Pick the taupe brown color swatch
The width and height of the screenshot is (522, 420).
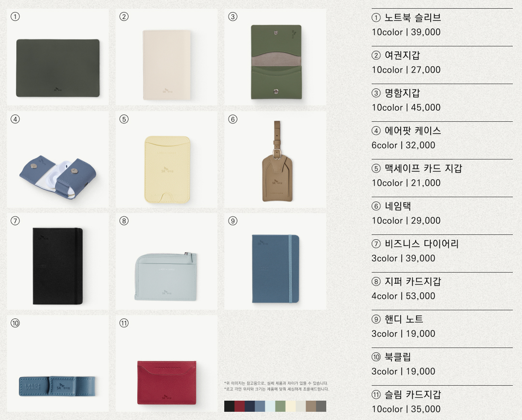[311, 406]
